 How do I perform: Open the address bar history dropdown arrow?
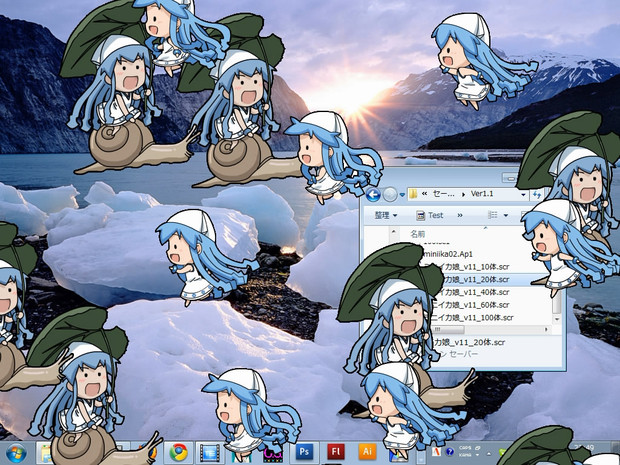tap(523, 195)
